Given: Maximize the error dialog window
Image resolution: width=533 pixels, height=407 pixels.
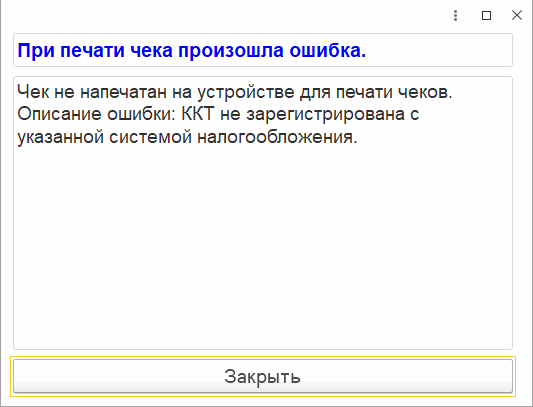Looking at the screenshot, I should [486, 15].
